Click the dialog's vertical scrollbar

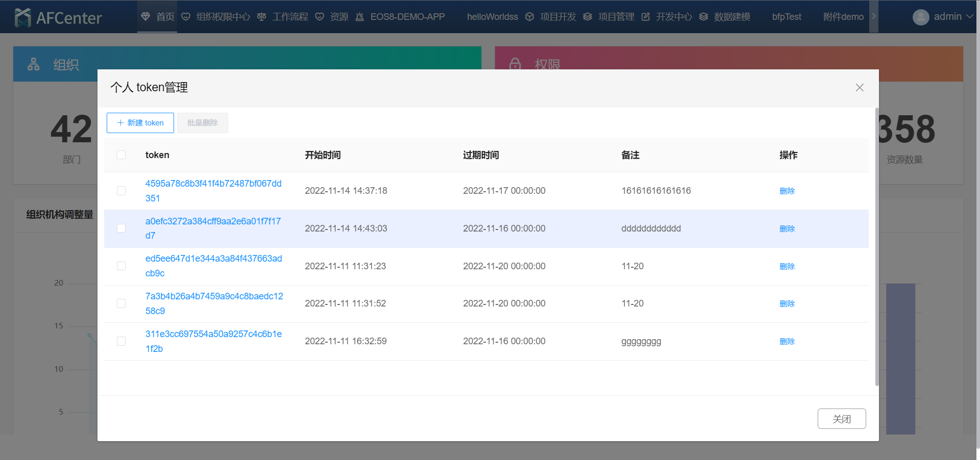877,245
